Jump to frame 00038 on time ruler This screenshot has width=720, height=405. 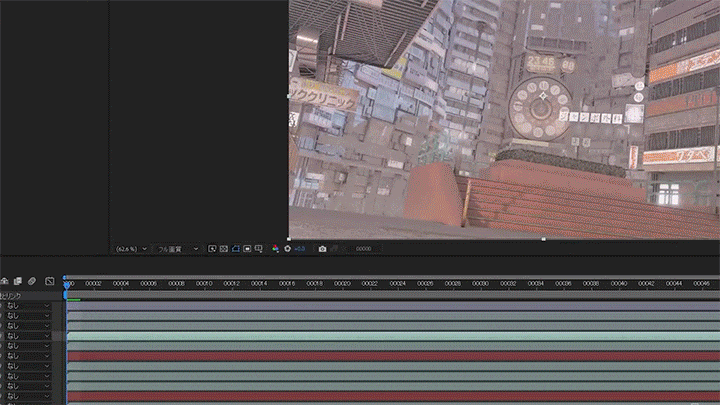(x=591, y=284)
